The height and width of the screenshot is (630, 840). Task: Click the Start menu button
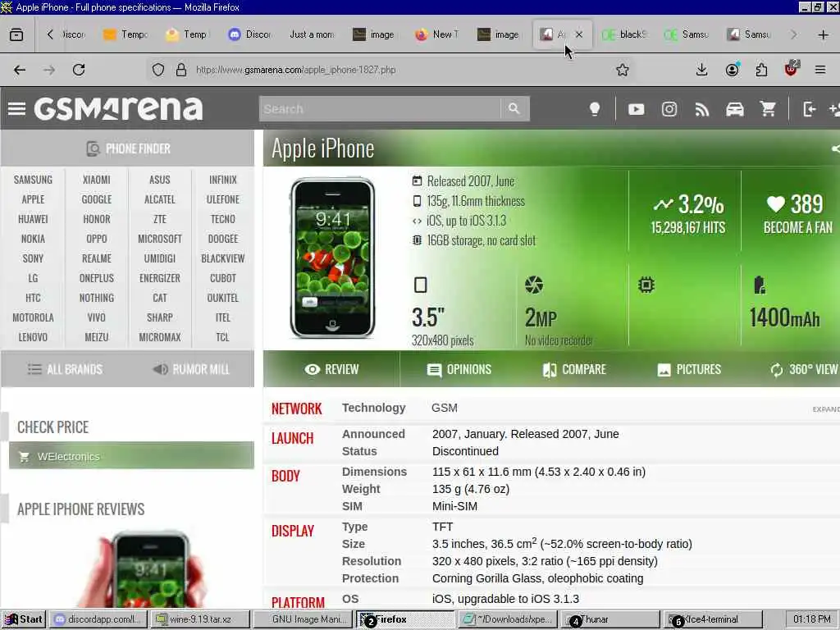coord(23,619)
